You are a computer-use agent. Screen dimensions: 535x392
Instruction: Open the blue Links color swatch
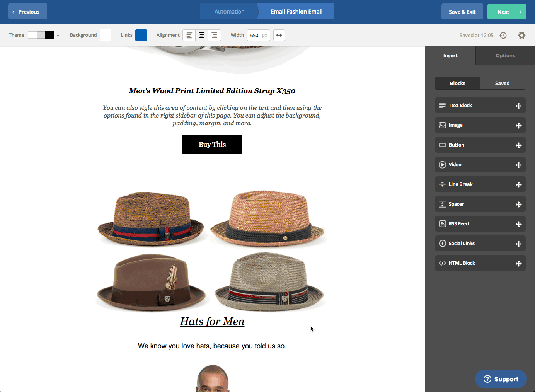click(141, 35)
